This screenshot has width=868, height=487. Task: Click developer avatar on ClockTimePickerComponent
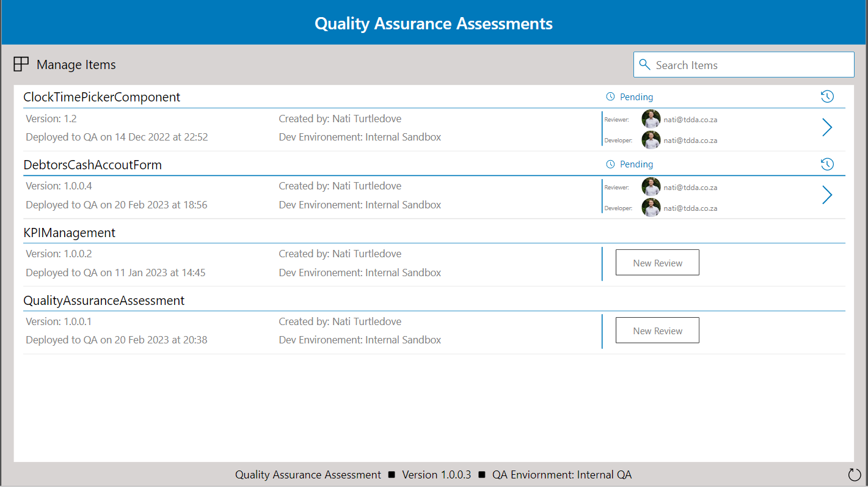tap(651, 140)
